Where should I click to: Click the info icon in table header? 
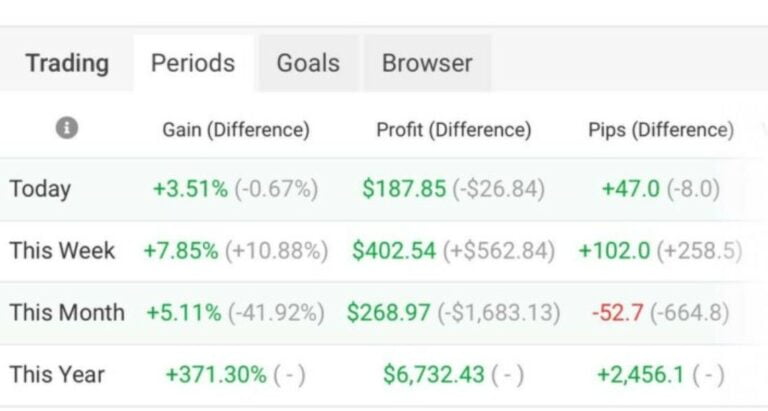click(x=67, y=128)
